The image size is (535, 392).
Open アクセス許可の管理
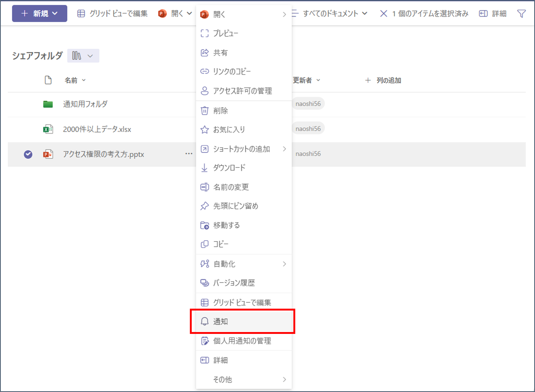[x=244, y=91]
